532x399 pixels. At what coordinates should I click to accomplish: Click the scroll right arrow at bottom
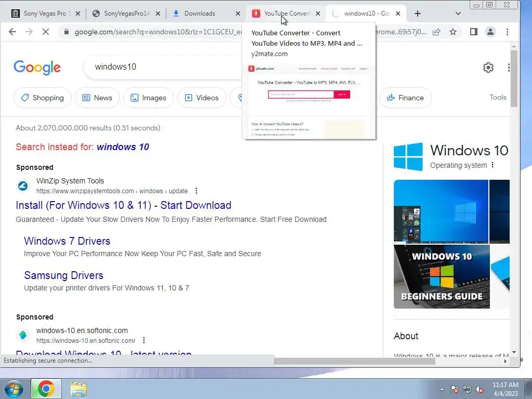[x=506, y=362]
